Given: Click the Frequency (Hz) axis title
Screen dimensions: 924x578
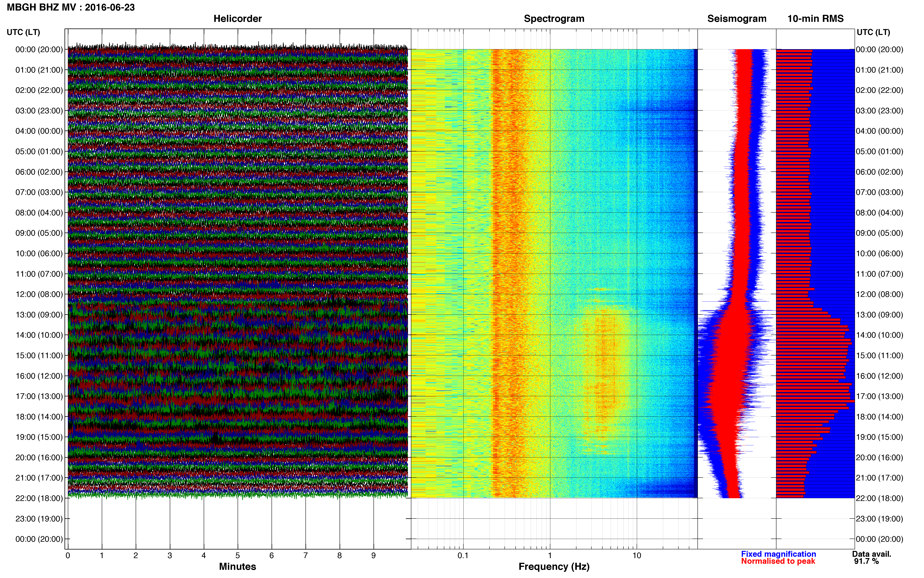Looking at the screenshot, I should tap(554, 566).
